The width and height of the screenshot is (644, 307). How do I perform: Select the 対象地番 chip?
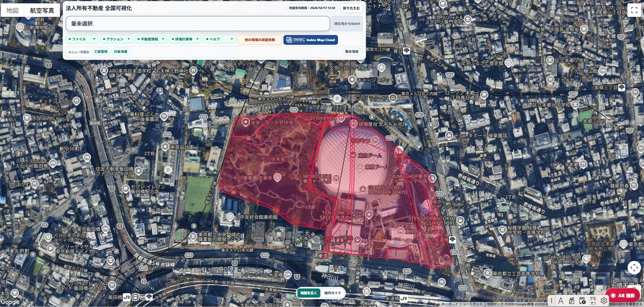click(x=121, y=52)
